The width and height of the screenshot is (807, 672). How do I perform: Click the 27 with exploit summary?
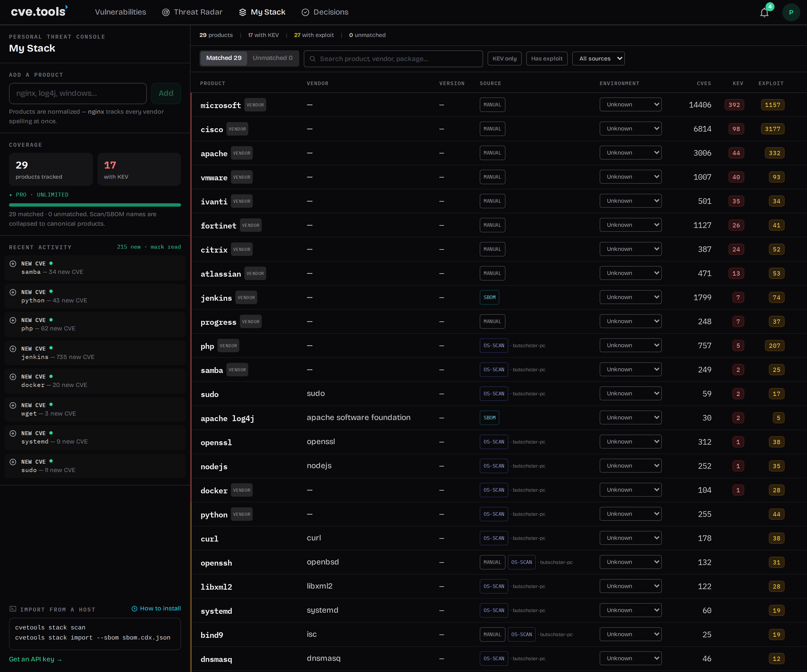pos(314,35)
